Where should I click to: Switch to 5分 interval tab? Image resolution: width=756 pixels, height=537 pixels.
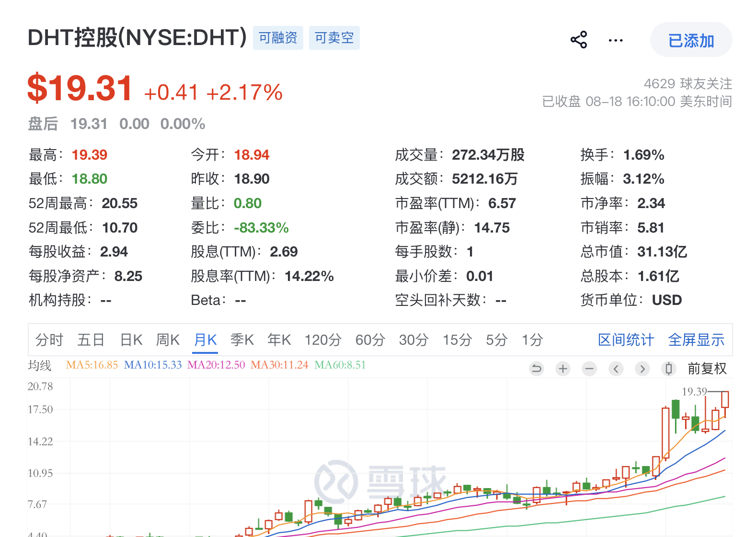[497, 340]
